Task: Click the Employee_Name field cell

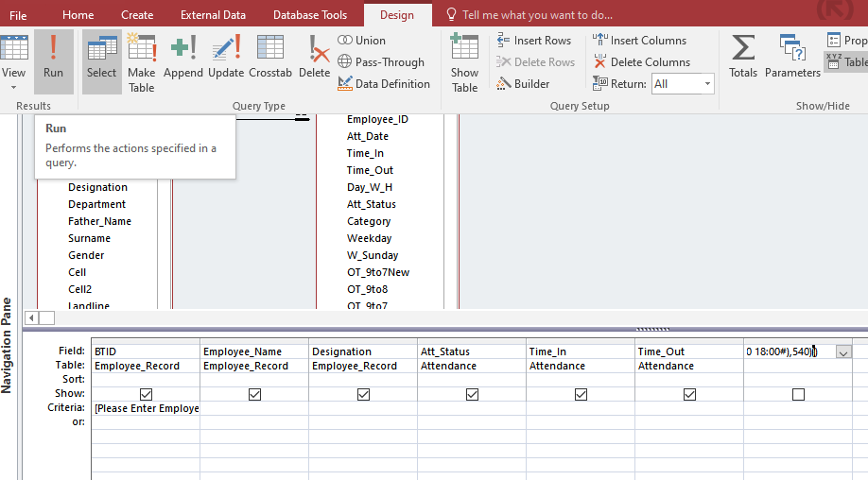Action: (x=254, y=351)
